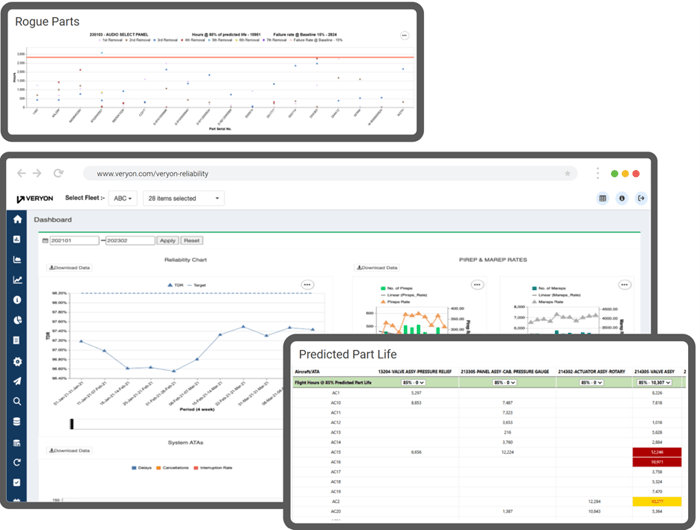
Task: Click the circular refresh sidebar icon
Action: click(17, 463)
